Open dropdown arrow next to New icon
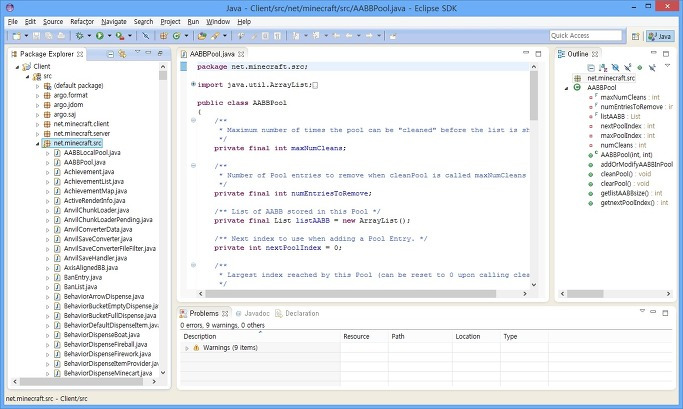The image size is (683, 409). pos(26,36)
